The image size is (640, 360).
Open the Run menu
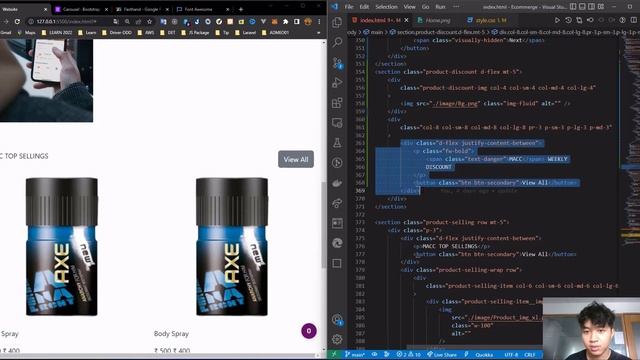(x=440, y=7)
